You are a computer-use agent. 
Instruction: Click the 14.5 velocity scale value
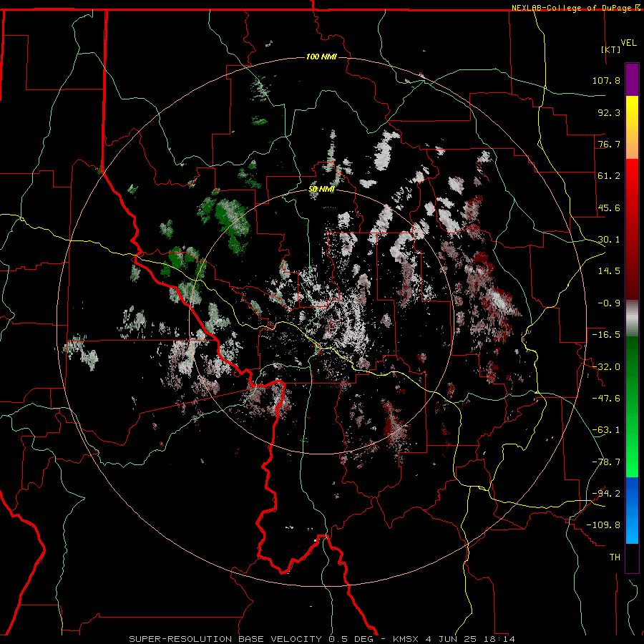[x=609, y=271]
